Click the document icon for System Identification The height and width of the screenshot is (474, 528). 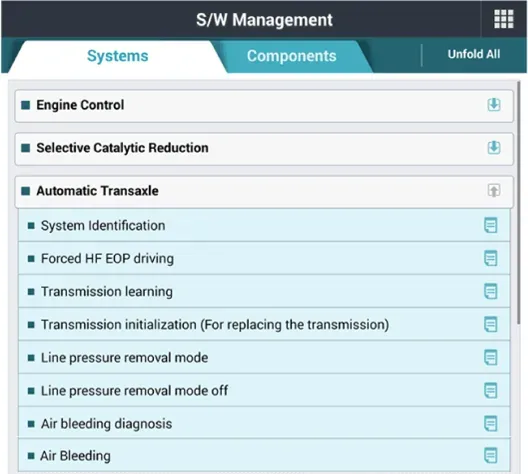click(x=491, y=225)
